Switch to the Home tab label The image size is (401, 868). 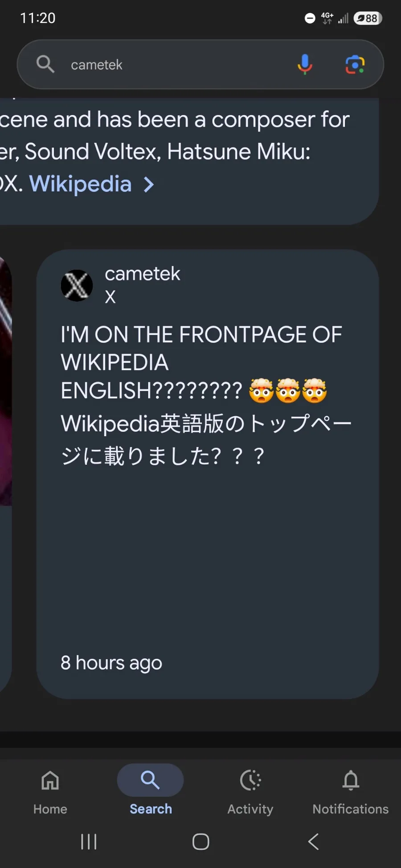pyautogui.click(x=50, y=809)
